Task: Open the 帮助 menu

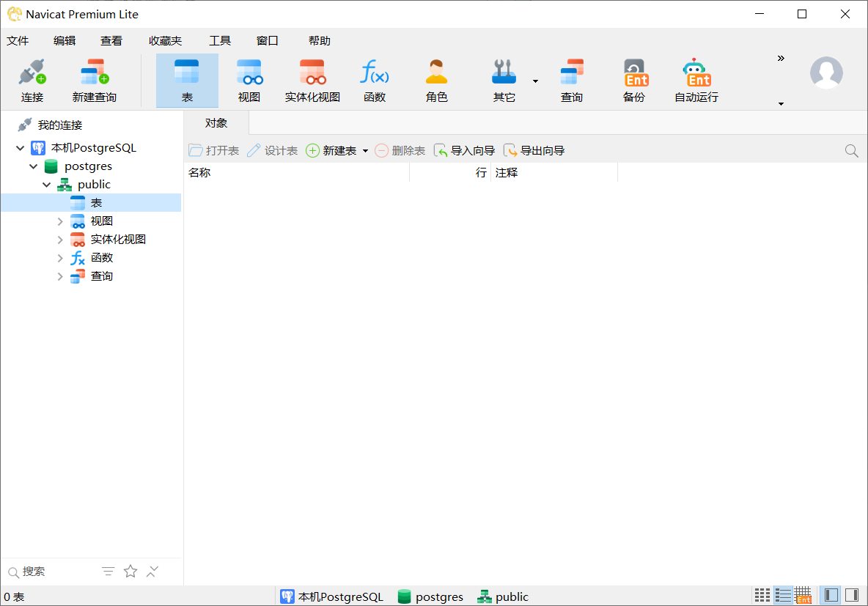Action: [320, 40]
